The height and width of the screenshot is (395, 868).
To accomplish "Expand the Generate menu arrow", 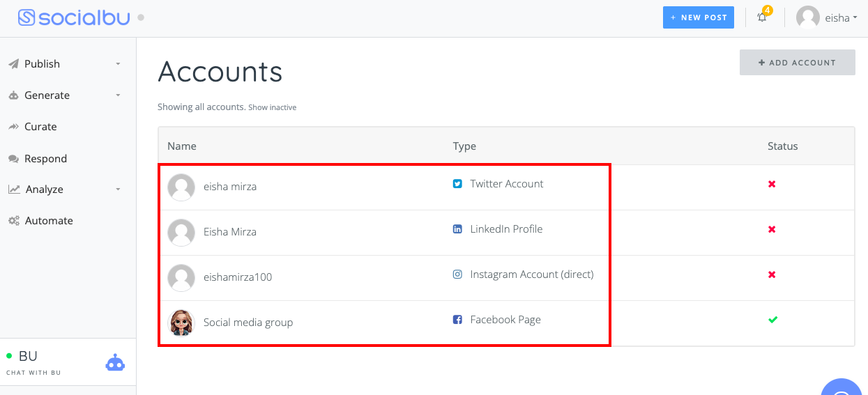I will click(118, 95).
